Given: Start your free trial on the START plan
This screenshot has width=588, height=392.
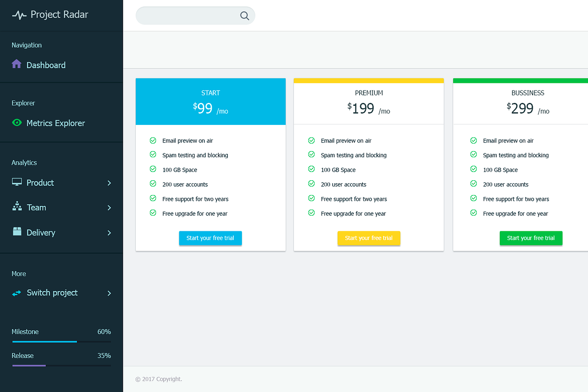Looking at the screenshot, I should pos(210,238).
